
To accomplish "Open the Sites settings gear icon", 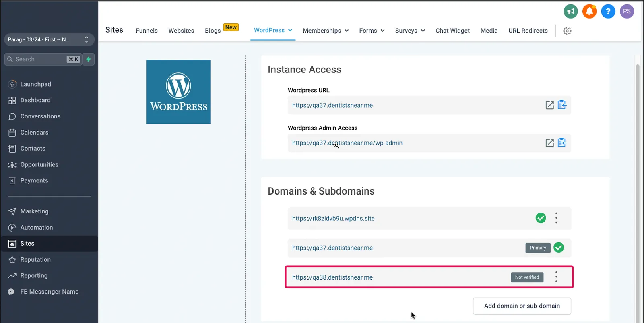I will [567, 31].
